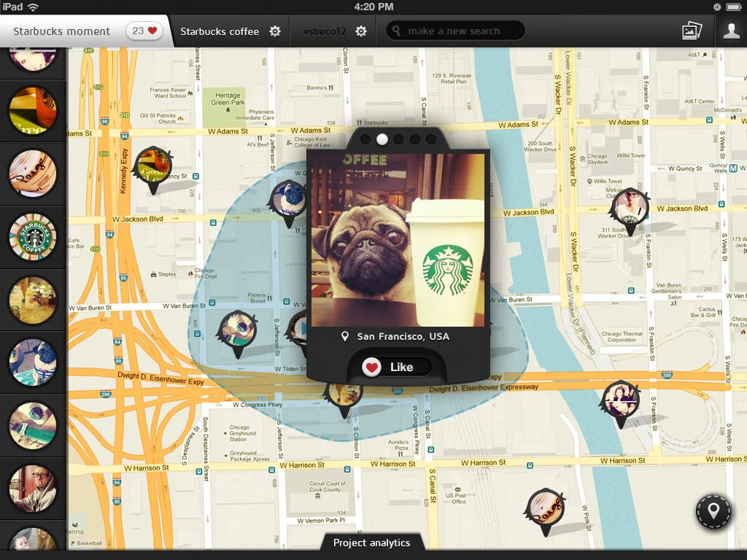This screenshot has height=560, width=747.
Task: Open sidebar thumbnail of man with glasses
Action: (33, 489)
